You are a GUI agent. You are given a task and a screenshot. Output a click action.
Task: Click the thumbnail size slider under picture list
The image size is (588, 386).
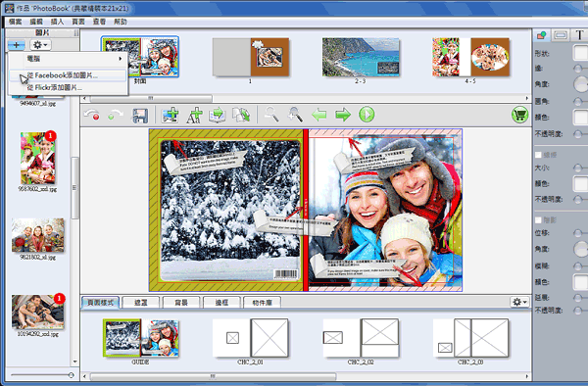pyautogui.click(x=71, y=375)
